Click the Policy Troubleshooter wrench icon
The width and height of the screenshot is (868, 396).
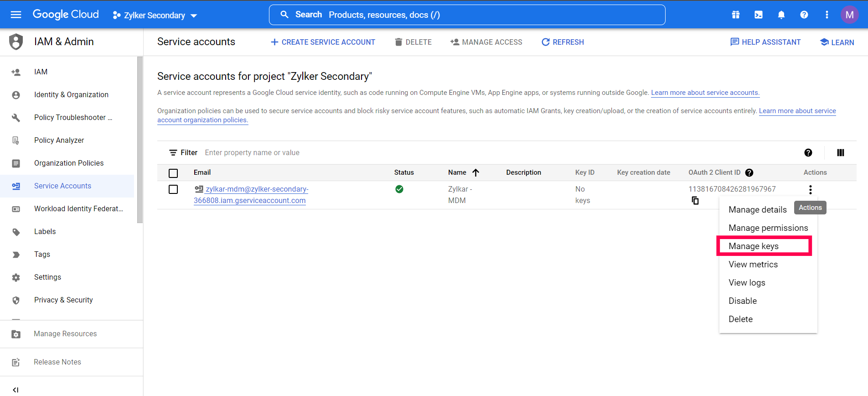click(x=16, y=118)
